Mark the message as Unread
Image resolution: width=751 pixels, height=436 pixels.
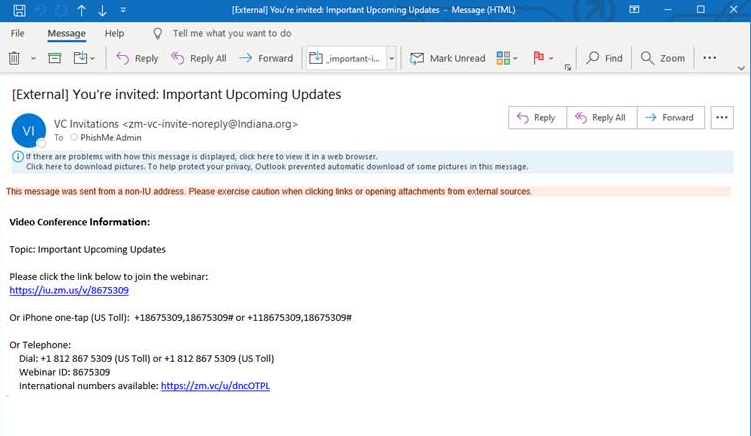[x=447, y=58]
